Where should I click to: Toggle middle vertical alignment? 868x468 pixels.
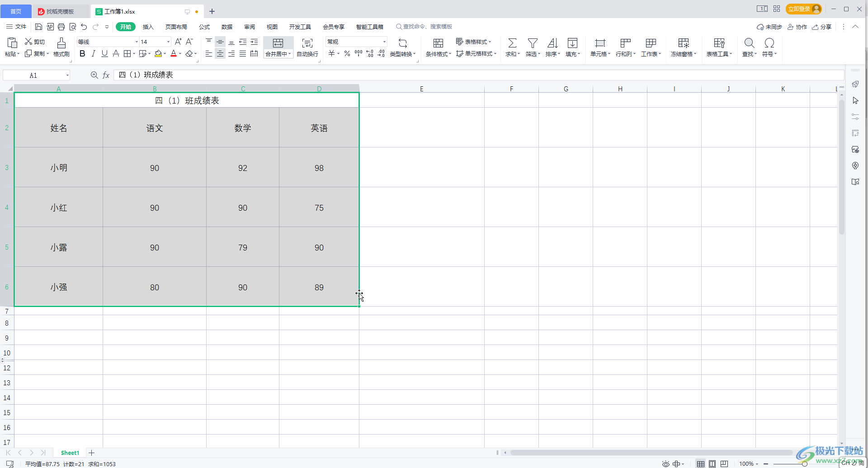pyautogui.click(x=220, y=42)
